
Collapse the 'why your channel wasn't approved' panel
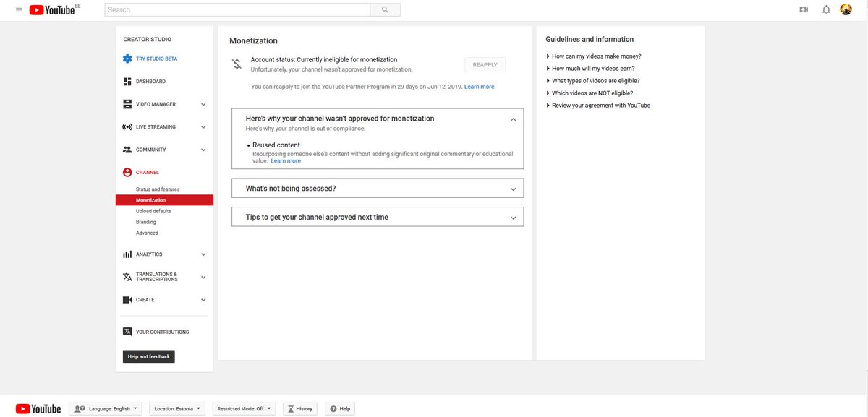(x=514, y=119)
